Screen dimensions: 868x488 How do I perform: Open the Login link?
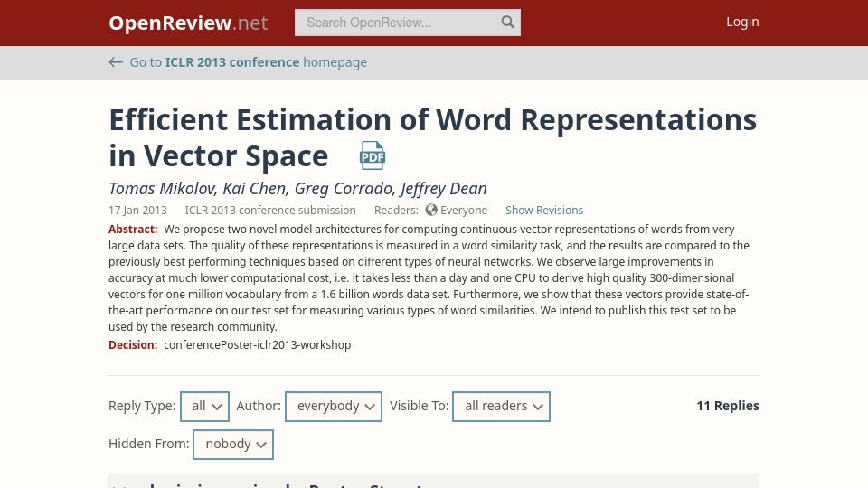[x=742, y=22]
